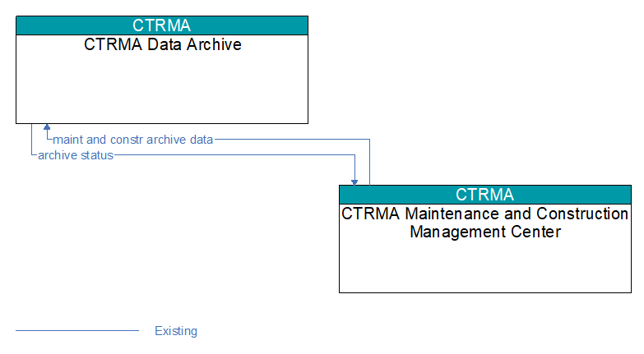Click the 'maint and constr archive data' flow label

132,140
